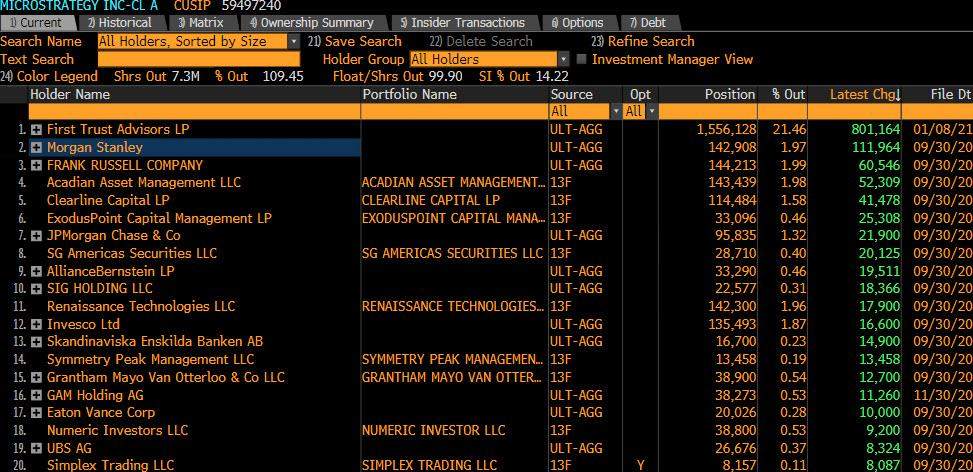973x472 pixels.
Task: Expand Morgan Stanley holder row
Action: coord(36,148)
